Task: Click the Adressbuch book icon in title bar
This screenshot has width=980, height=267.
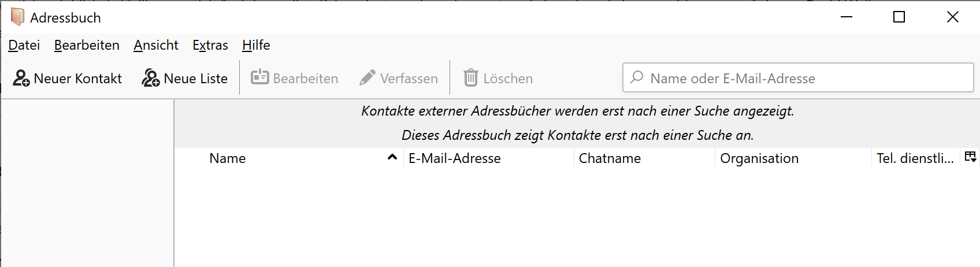Action: click(x=17, y=17)
